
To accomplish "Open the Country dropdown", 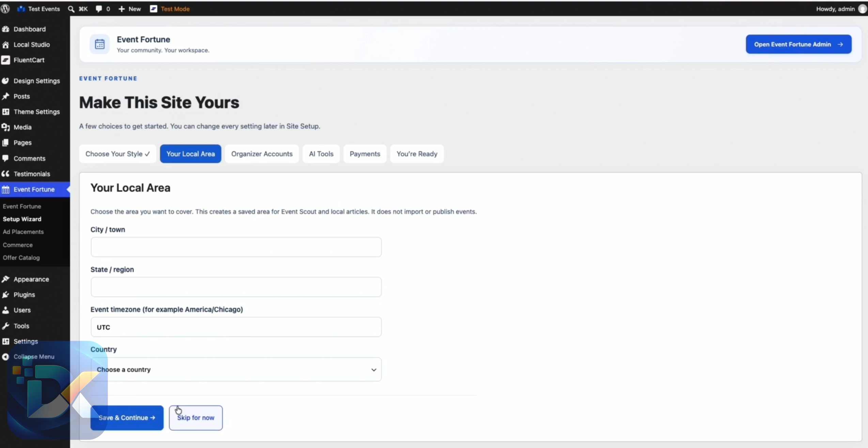I will pos(236,369).
